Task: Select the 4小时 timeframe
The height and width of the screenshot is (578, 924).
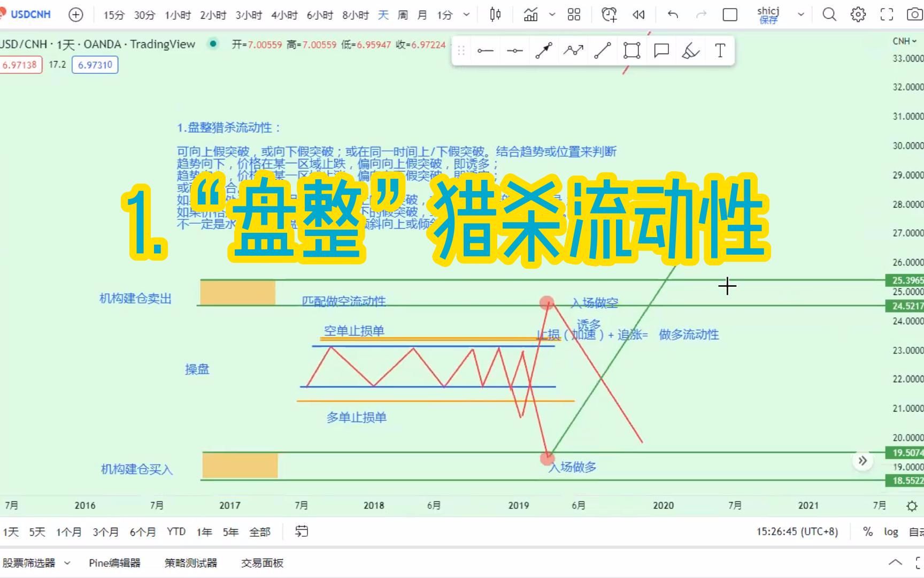Action: coord(284,15)
